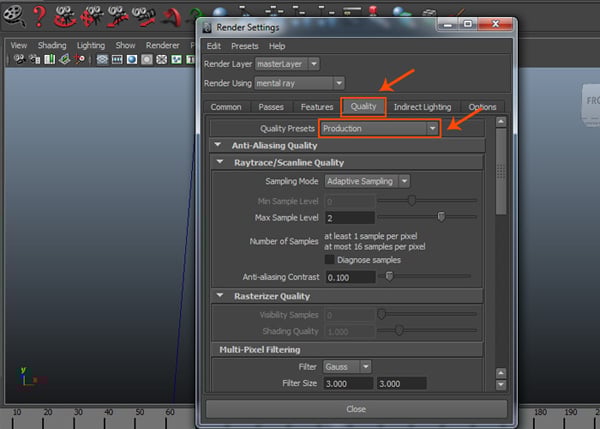This screenshot has height=429, width=600.
Task: Enable the Diagnose samples checkbox
Action: click(x=329, y=259)
